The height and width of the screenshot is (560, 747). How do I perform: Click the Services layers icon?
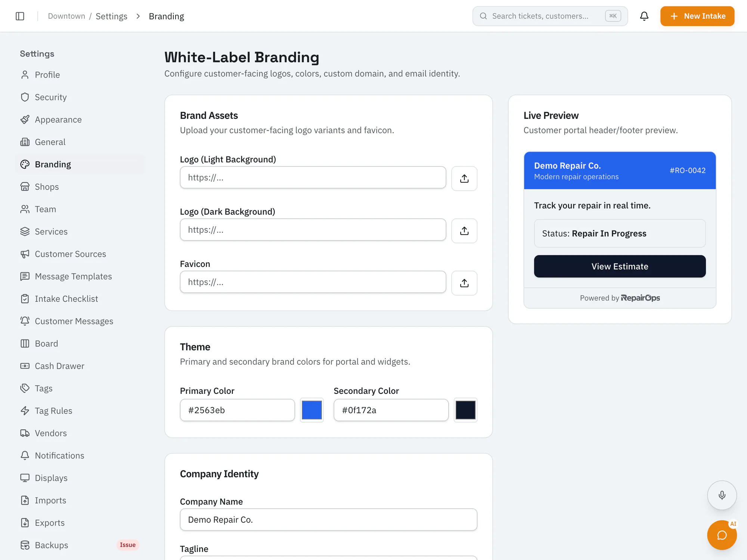tap(25, 231)
